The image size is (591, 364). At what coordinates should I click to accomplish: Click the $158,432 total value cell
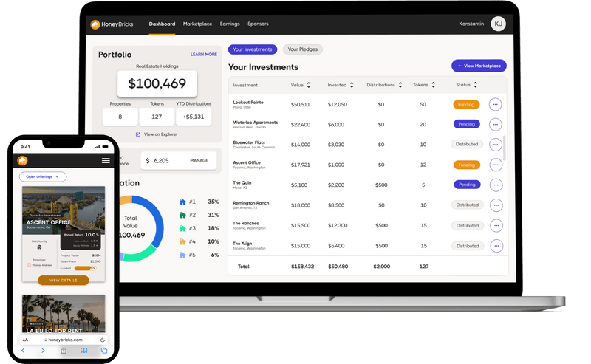302,267
